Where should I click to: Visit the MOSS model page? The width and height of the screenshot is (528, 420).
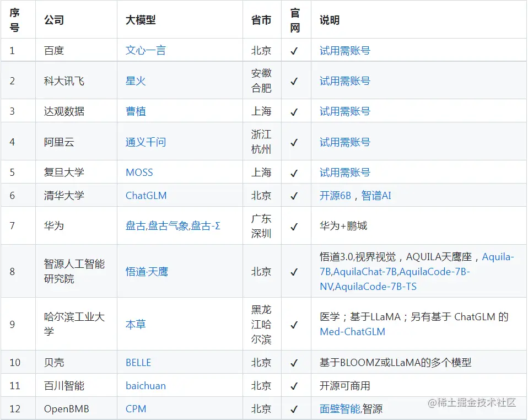click(x=138, y=172)
